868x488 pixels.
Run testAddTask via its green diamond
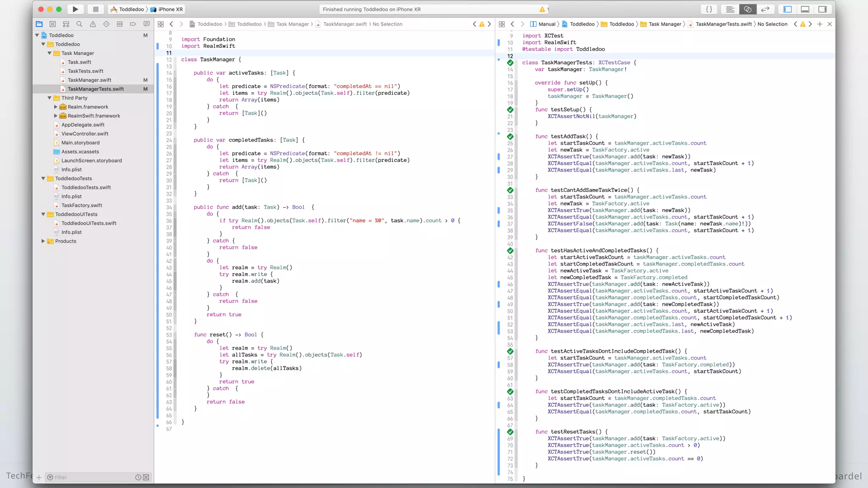pos(510,136)
